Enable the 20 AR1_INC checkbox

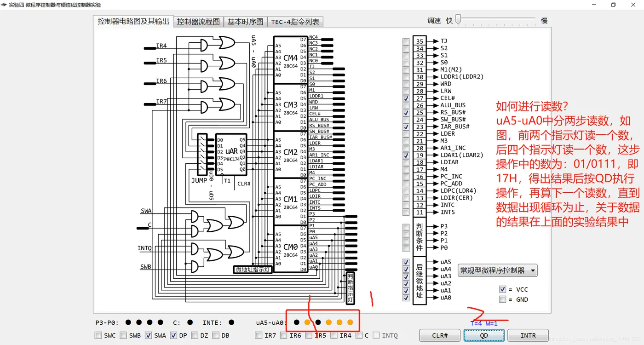406,148
